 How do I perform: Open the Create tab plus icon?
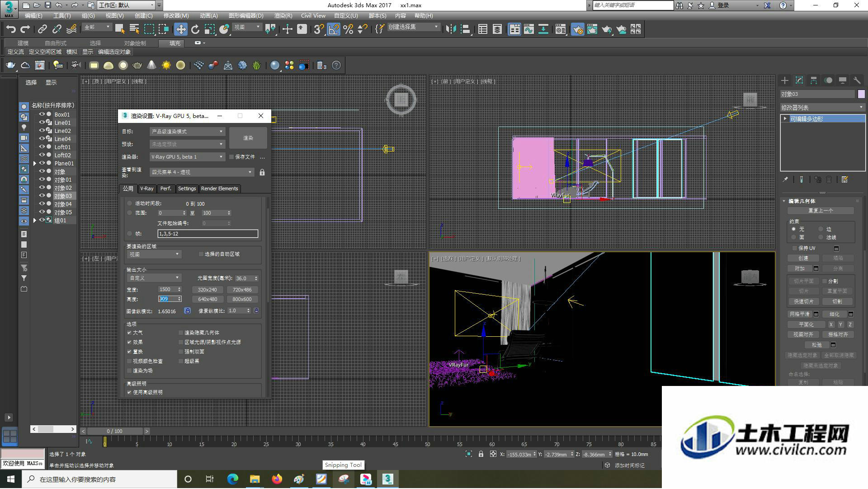click(785, 80)
